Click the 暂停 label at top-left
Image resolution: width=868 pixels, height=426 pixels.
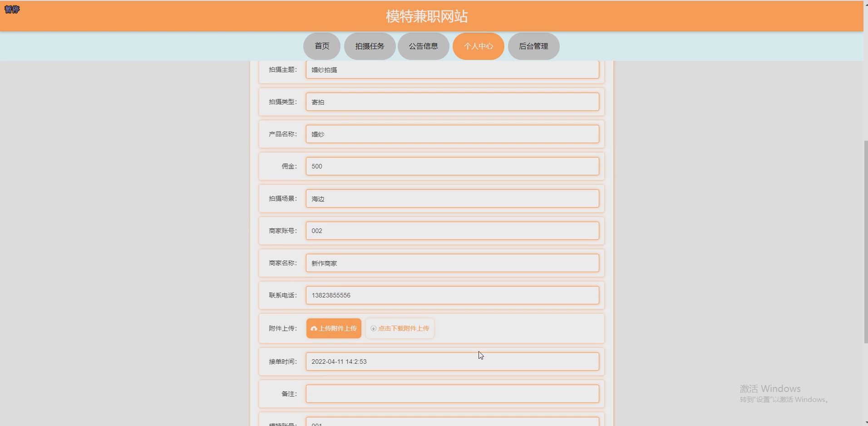click(12, 9)
